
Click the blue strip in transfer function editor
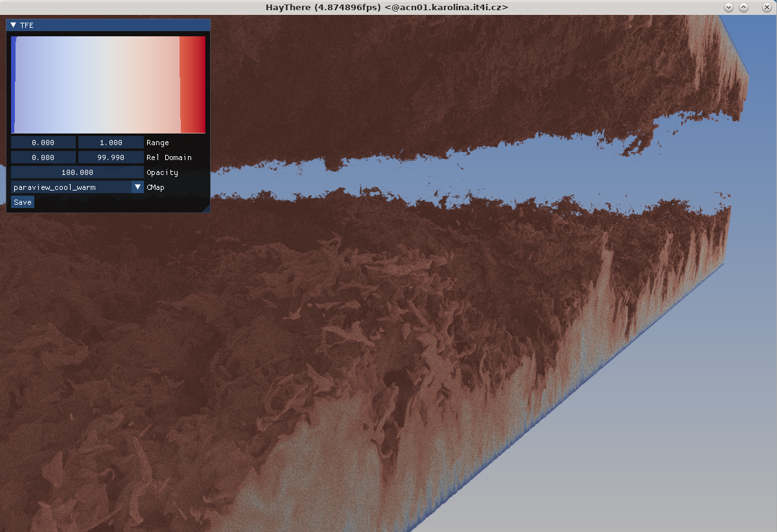13,84
